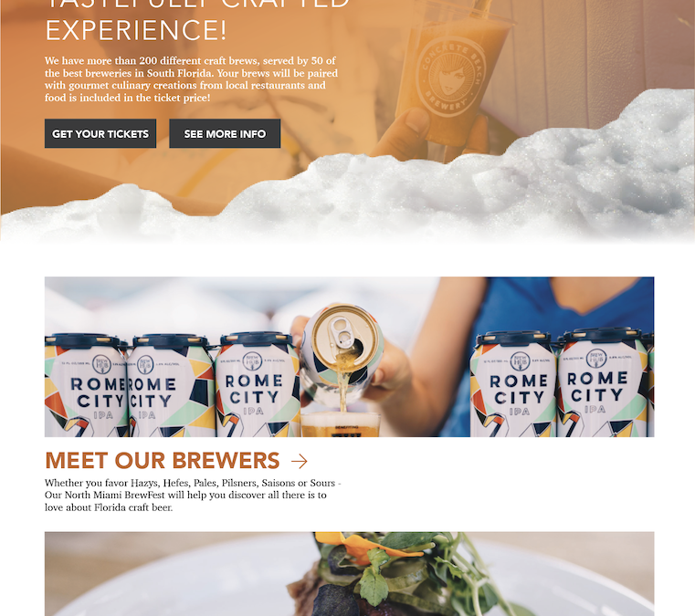The image size is (695, 616).
Task: Click the paragraph about 200 craft brews
Action: [191, 78]
